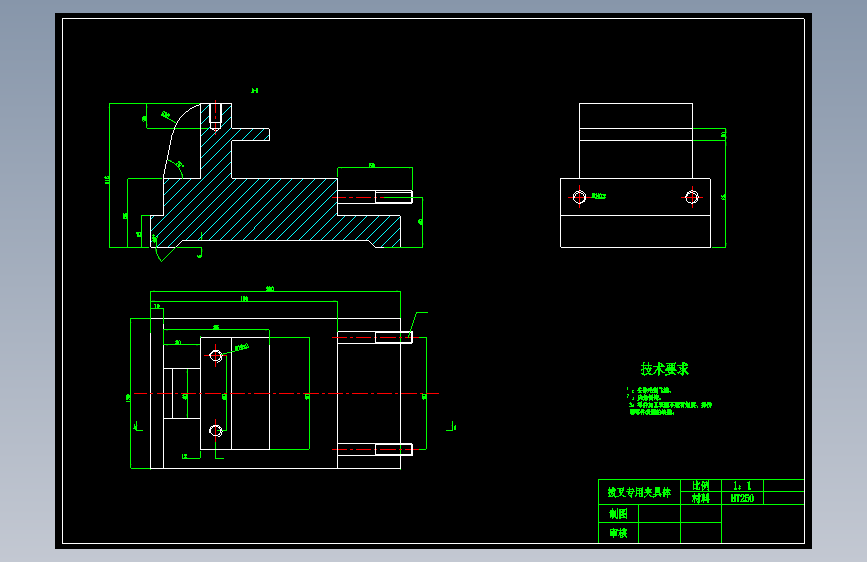
Task: Click the 审核 cell in title block
Action: tap(618, 533)
